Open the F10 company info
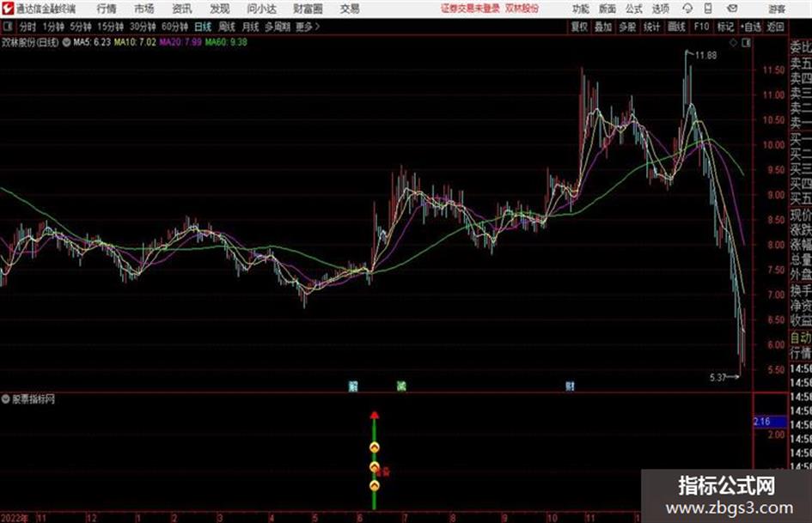The image size is (812, 523). point(702,27)
